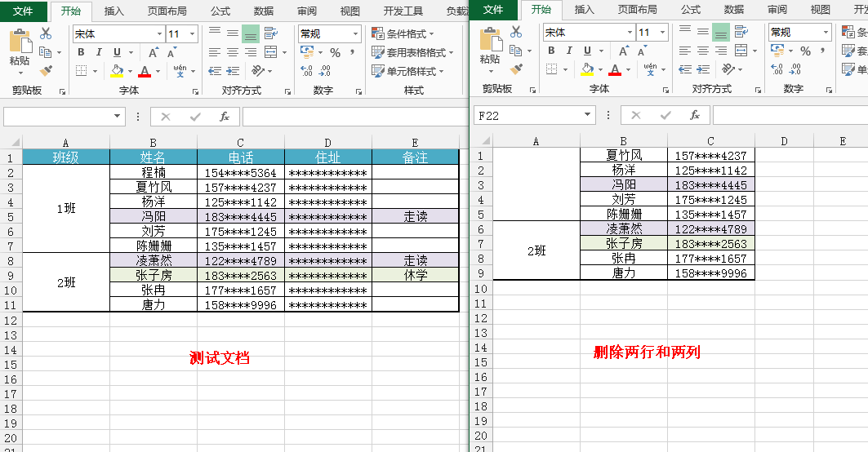Open 单元格样式 in left window
Viewport: 868px width, 452px height.
(x=408, y=71)
